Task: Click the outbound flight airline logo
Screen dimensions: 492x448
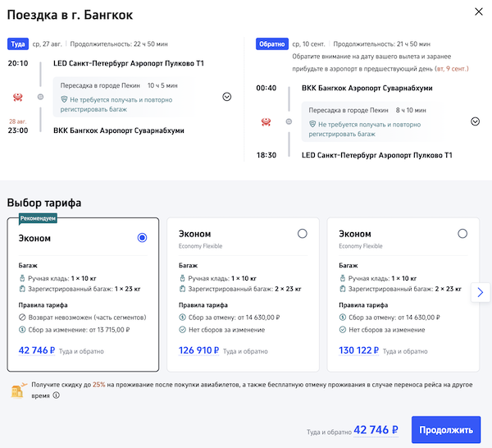Action: pyautogui.click(x=18, y=97)
